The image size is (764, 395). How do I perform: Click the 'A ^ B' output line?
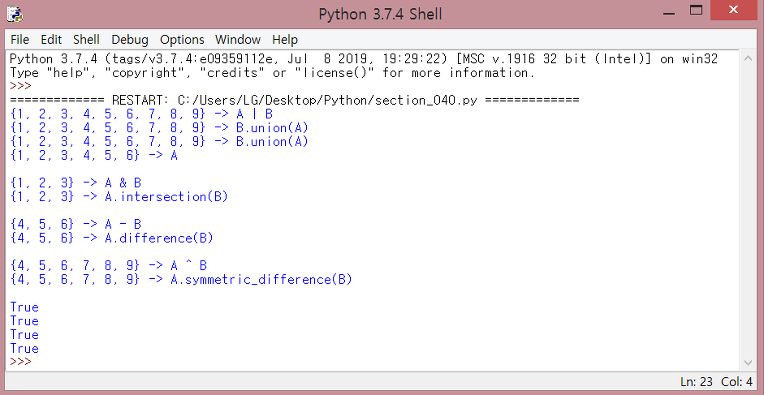108,266
